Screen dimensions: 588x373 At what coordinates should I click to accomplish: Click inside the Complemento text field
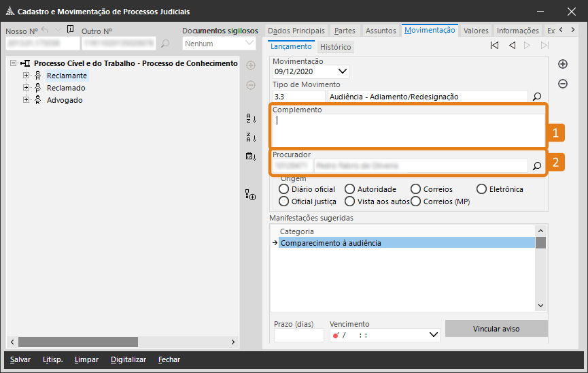tap(408, 129)
